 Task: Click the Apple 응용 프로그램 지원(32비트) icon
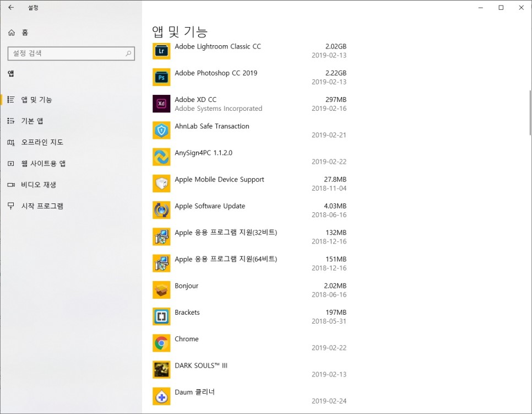coord(161,236)
